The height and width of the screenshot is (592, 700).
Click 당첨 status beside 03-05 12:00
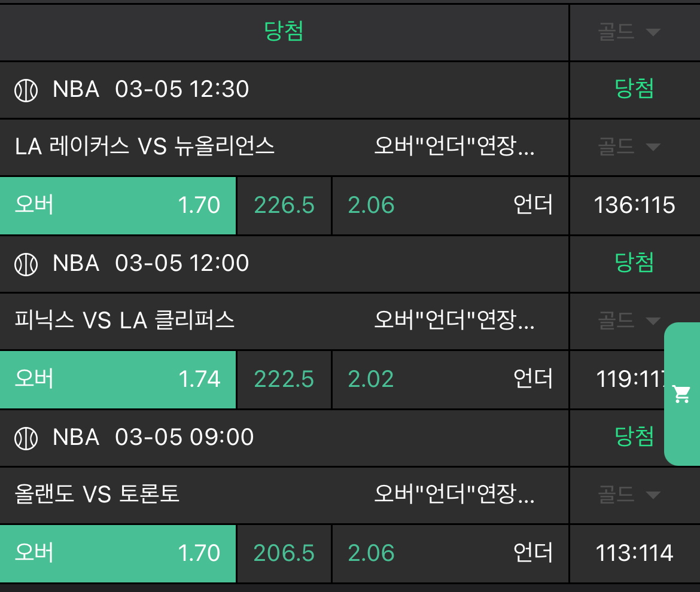coord(634,263)
